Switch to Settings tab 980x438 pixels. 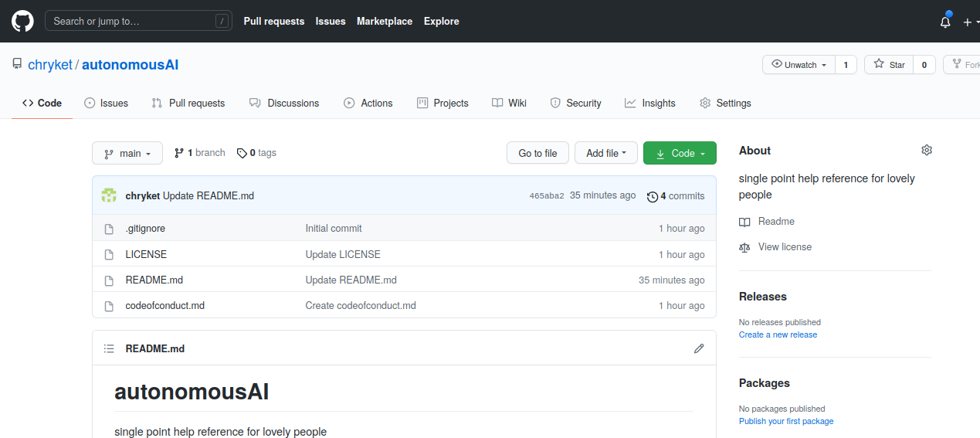[725, 103]
